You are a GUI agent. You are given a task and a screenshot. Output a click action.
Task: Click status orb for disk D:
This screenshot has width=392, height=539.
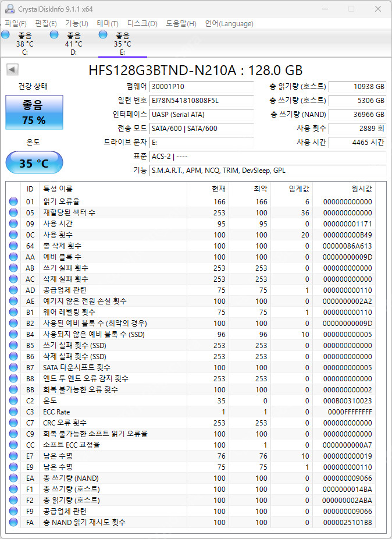tap(54, 34)
